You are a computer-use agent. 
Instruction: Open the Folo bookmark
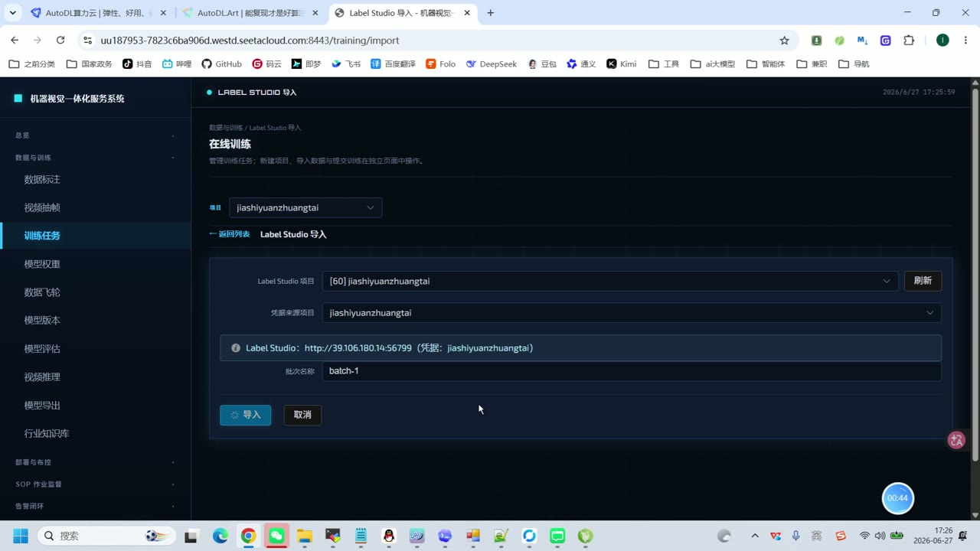click(440, 64)
